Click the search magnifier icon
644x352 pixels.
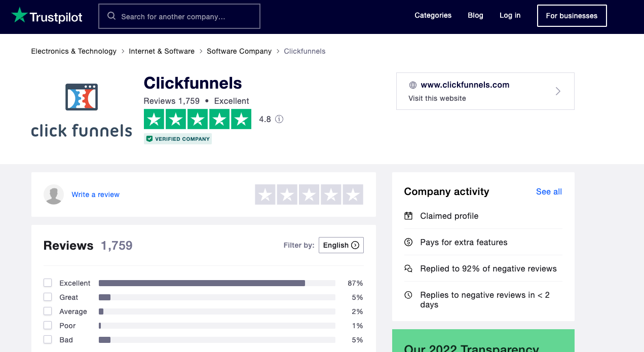[111, 16]
